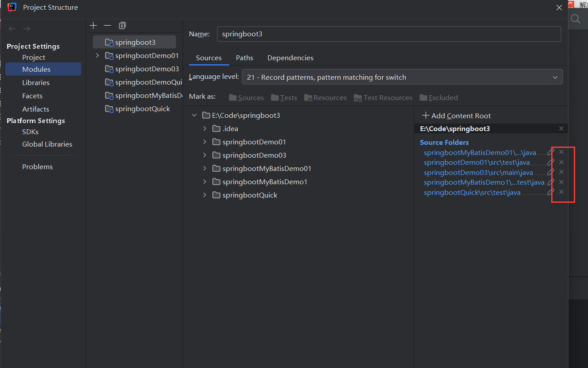Viewport: 588px width, 368px height.
Task: Select springboot3 module in list
Action: pyautogui.click(x=134, y=43)
